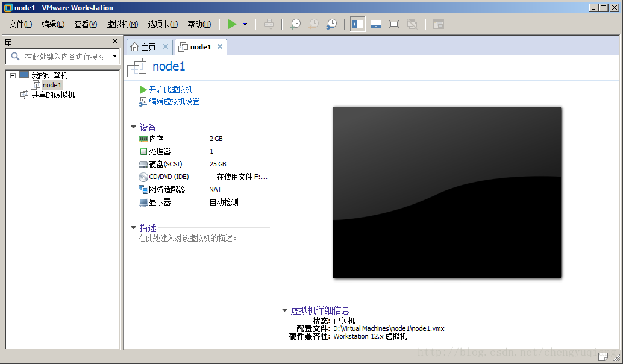The height and width of the screenshot is (364, 623).
Task: Click the 25 GB disk value
Action: pos(218,164)
